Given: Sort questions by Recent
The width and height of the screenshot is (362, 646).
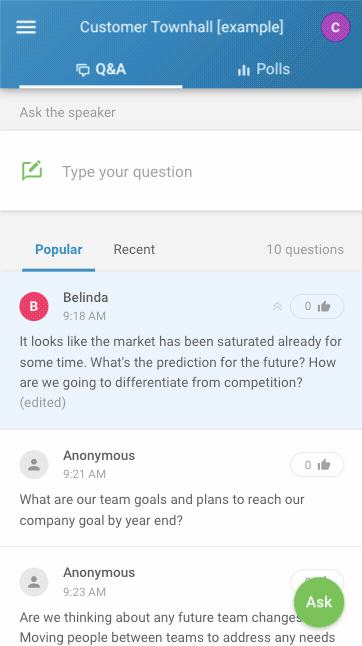Looking at the screenshot, I should pyautogui.click(x=134, y=249).
